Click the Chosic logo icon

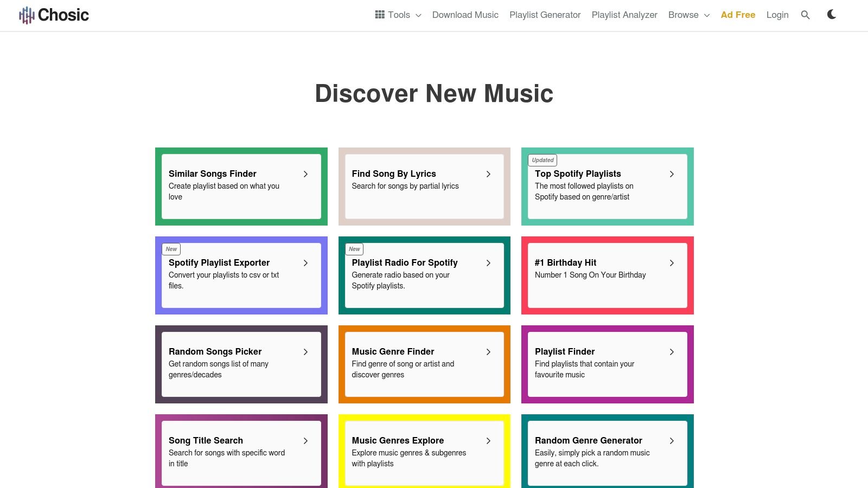click(27, 15)
